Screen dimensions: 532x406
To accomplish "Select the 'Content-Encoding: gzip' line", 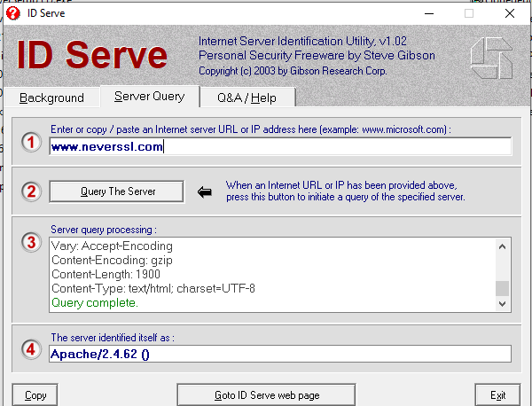I will [x=112, y=260].
